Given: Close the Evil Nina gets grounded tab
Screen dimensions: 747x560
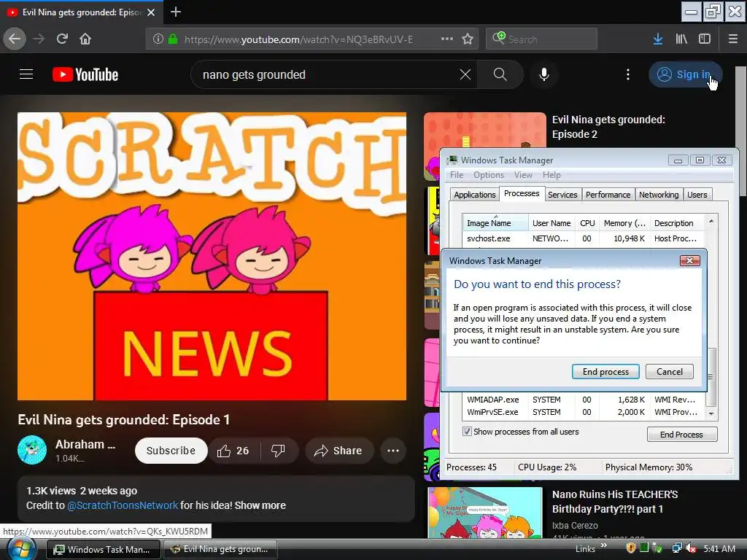Looking at the screenshot, I should [x=151, y=12].
